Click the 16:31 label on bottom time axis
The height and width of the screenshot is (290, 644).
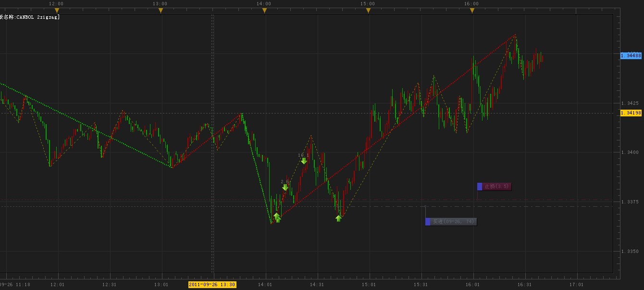[x=525, y=285]
